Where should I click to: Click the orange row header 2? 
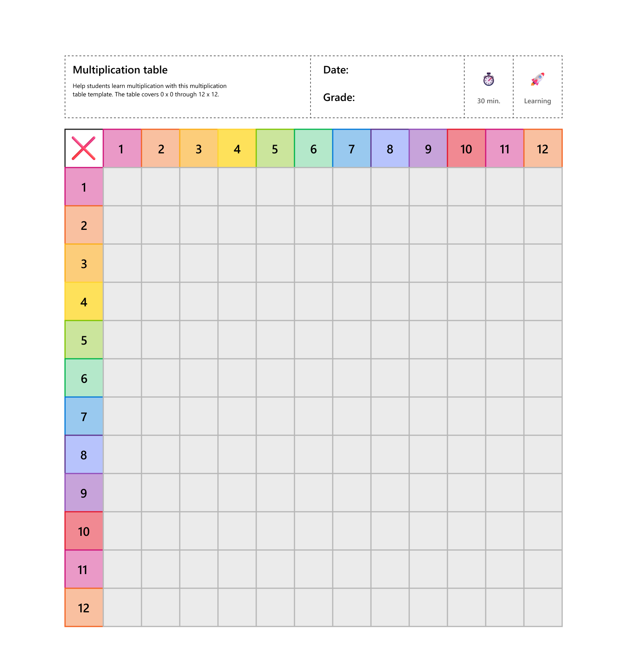tap(84, 225)
